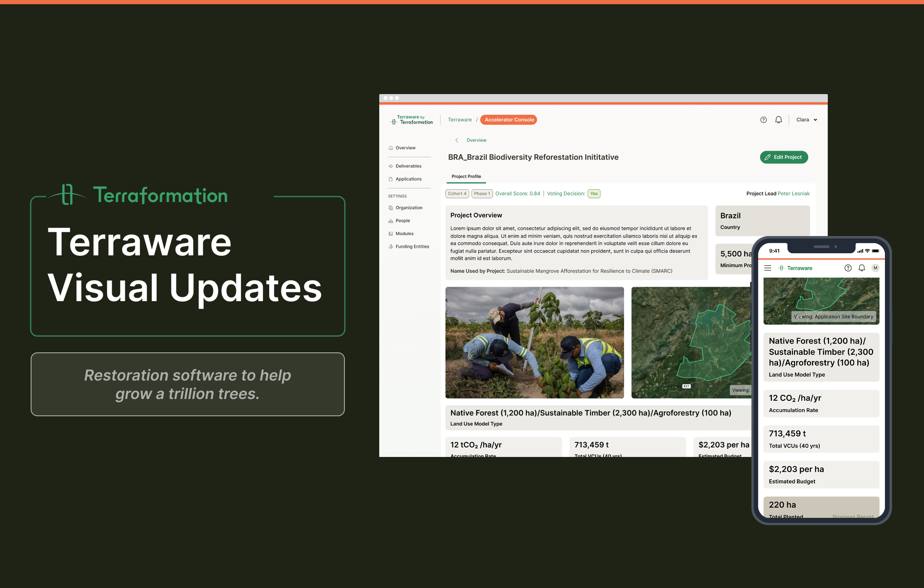
Task: Tap the bell icon in the mobile header
Action: pos(861,268)
